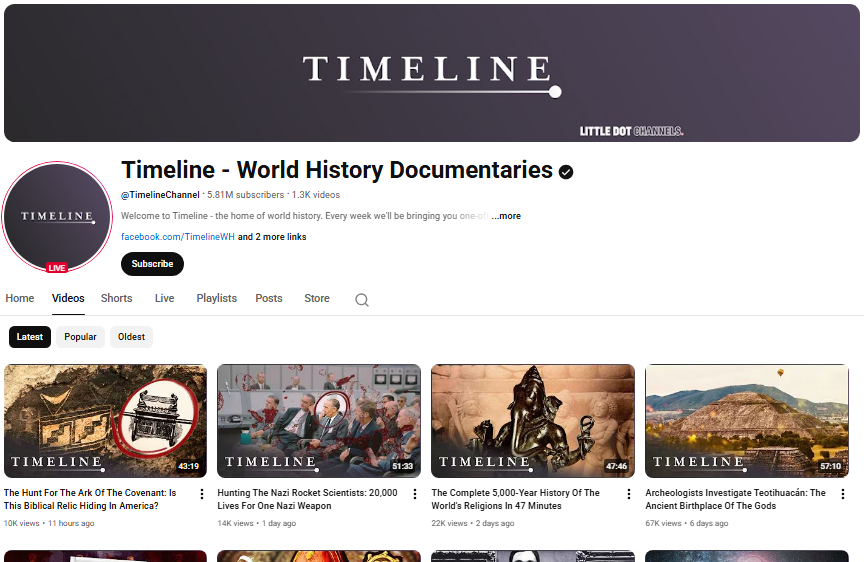Sort videos by Oldest
This screenshot has width=864, height=562.
131,337
